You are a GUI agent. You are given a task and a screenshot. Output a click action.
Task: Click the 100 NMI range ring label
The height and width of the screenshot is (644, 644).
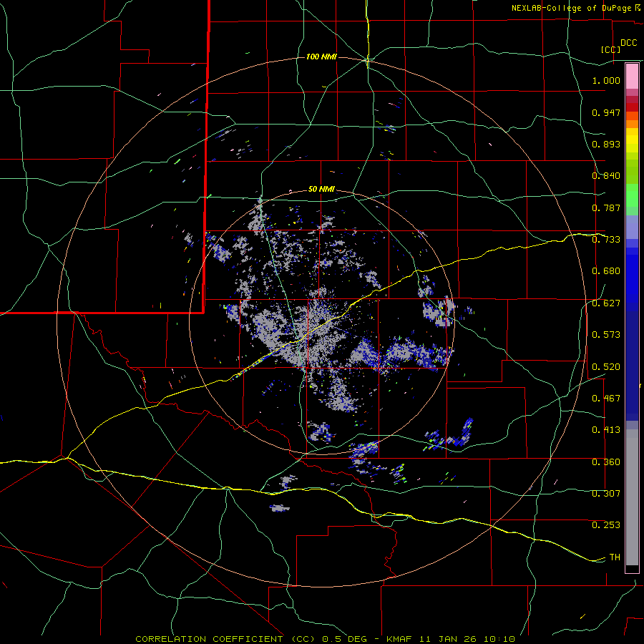[321, 57]
